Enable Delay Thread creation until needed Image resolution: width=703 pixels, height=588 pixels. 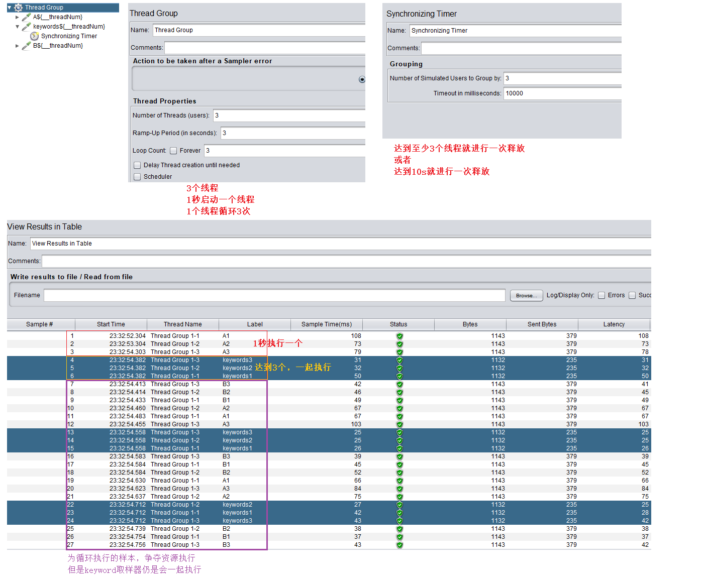click(x=137, y=165)
